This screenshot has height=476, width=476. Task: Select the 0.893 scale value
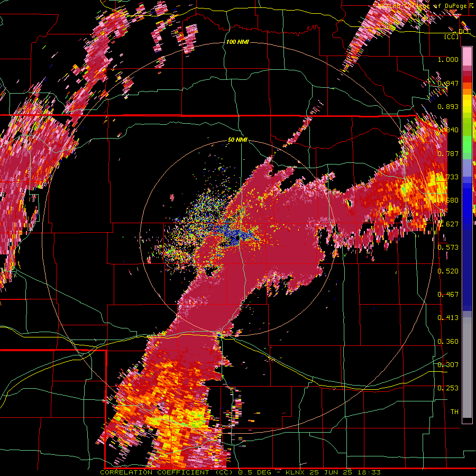coord(448,106)
